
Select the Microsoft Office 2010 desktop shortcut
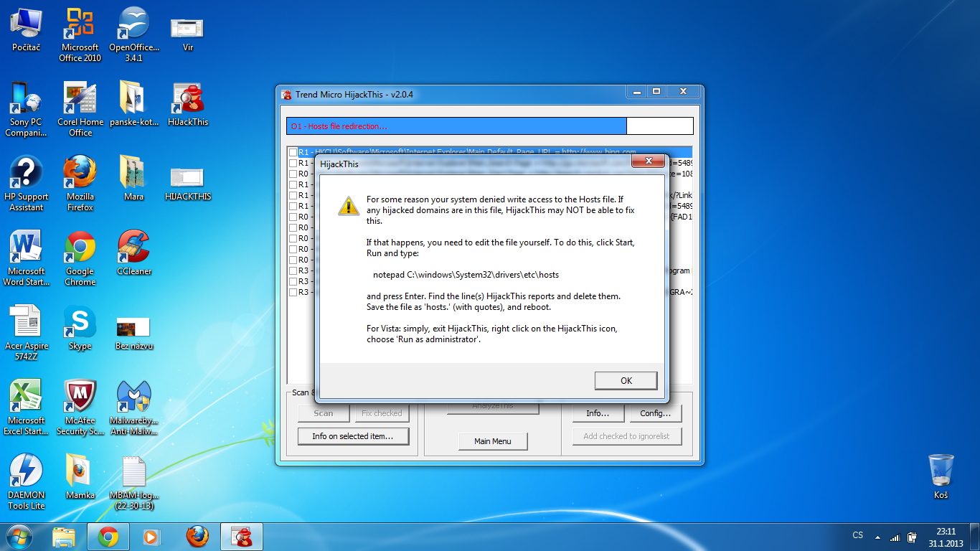click(80, 34)
